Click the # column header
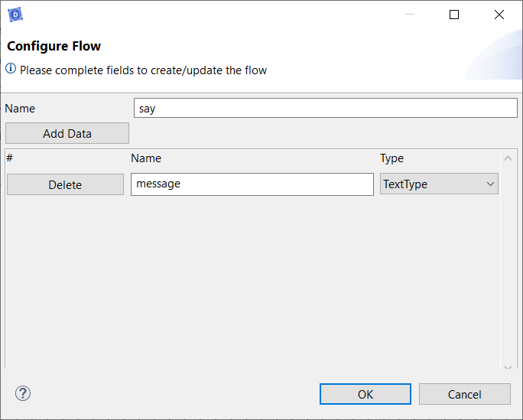The height and width of the screenshot is (420, 523). [9, 158]
